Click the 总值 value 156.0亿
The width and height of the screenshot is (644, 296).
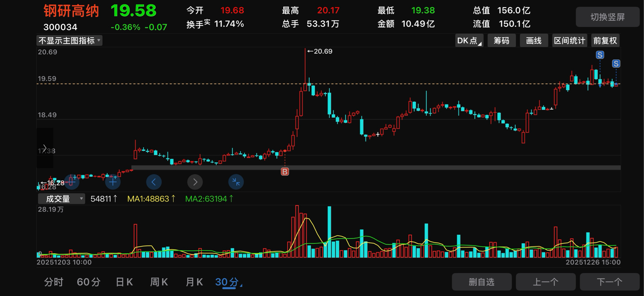pos(514,10)
